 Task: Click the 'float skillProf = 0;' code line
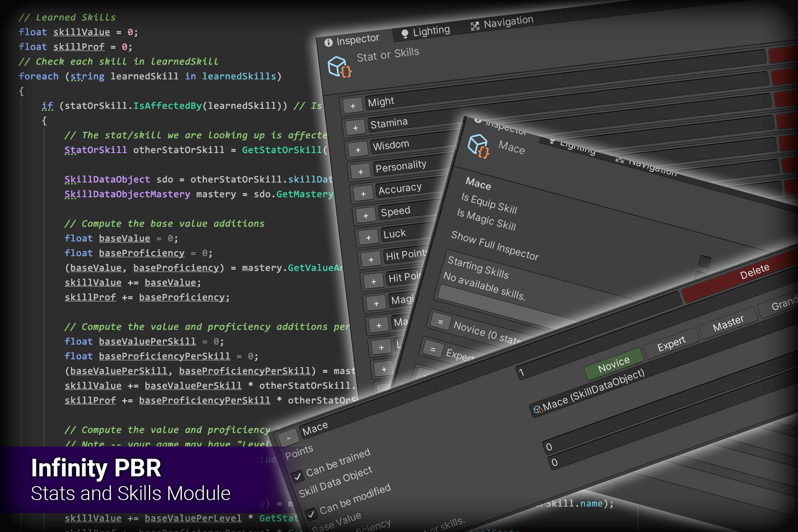(75, 47)
